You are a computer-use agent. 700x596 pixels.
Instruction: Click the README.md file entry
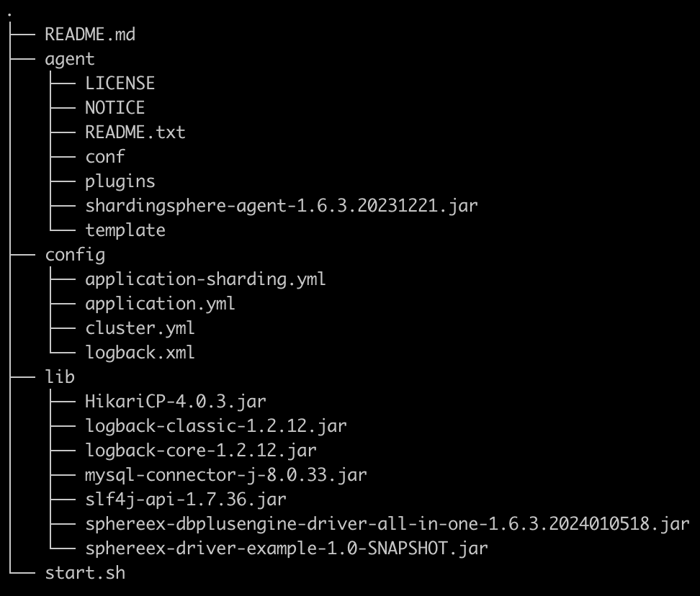coord(90,34)
